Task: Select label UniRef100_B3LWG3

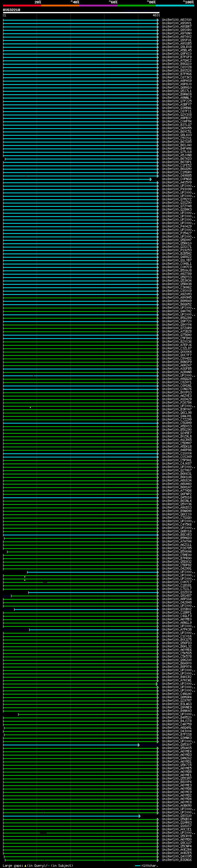Action: coord(177,704)
